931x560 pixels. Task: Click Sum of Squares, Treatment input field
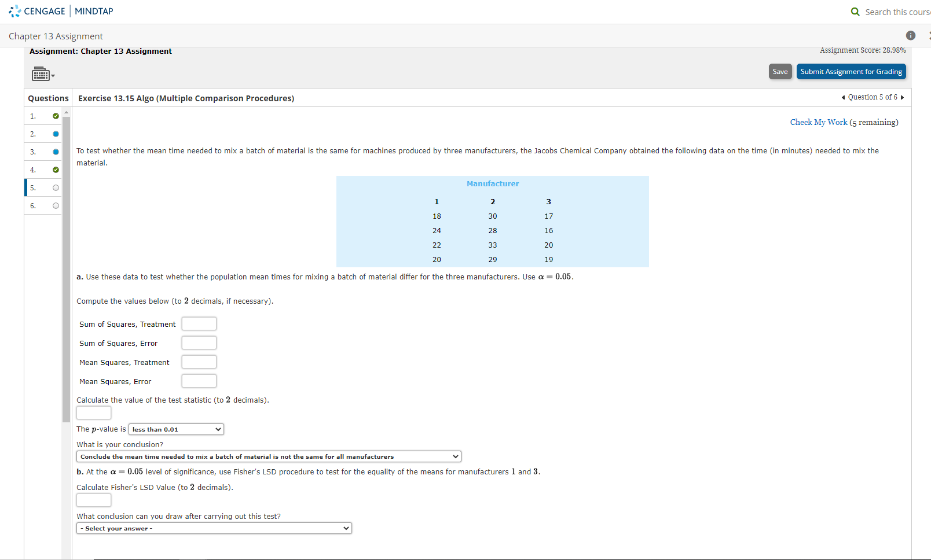click(x=199, y=324)
